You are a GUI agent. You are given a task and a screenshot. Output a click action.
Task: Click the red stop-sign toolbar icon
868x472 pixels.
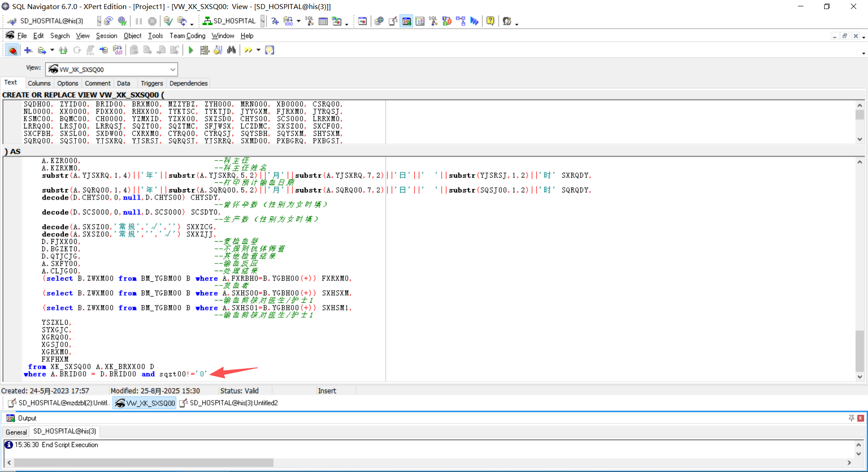13,50
